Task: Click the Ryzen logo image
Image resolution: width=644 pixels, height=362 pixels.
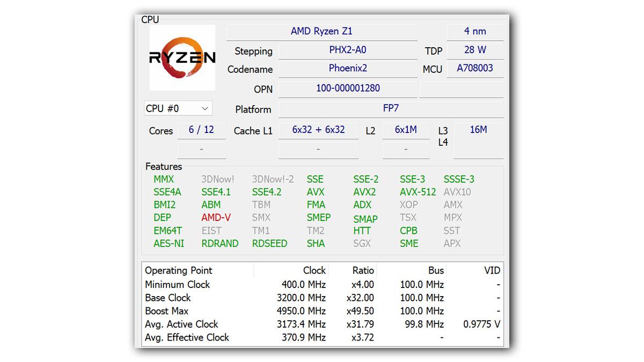Action: [x=182, y=57]
